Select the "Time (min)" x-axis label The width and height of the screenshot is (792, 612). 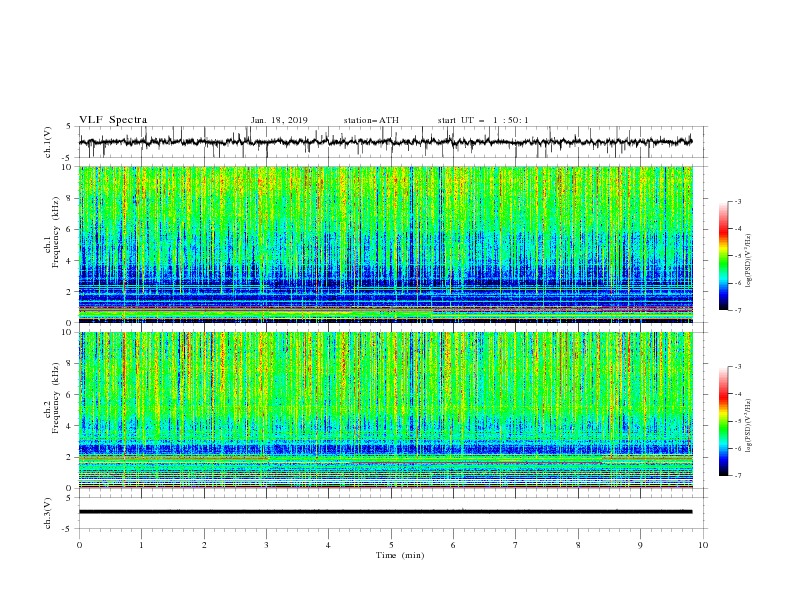click(x=400, y=555)
